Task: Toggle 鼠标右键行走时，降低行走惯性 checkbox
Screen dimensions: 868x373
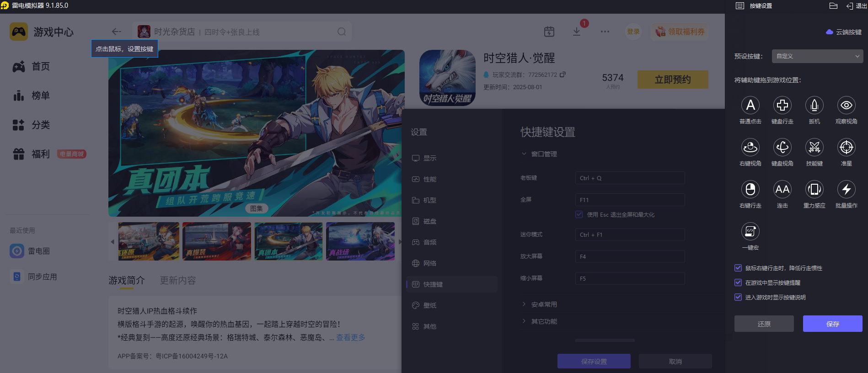Action: 738,268
